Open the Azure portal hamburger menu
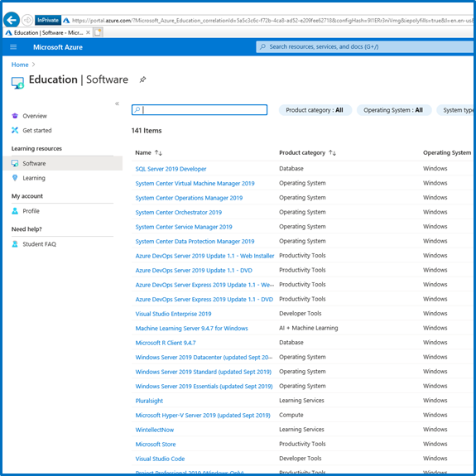Viewport: 476px width, 476px height. pyautogui.click(x=13, y=47)
